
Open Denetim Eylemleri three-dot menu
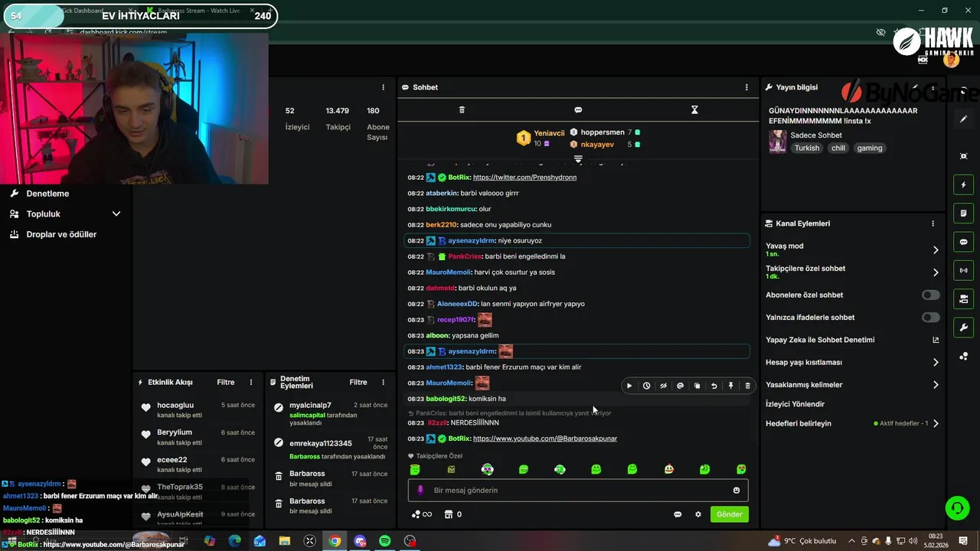[x=384, y=382]
